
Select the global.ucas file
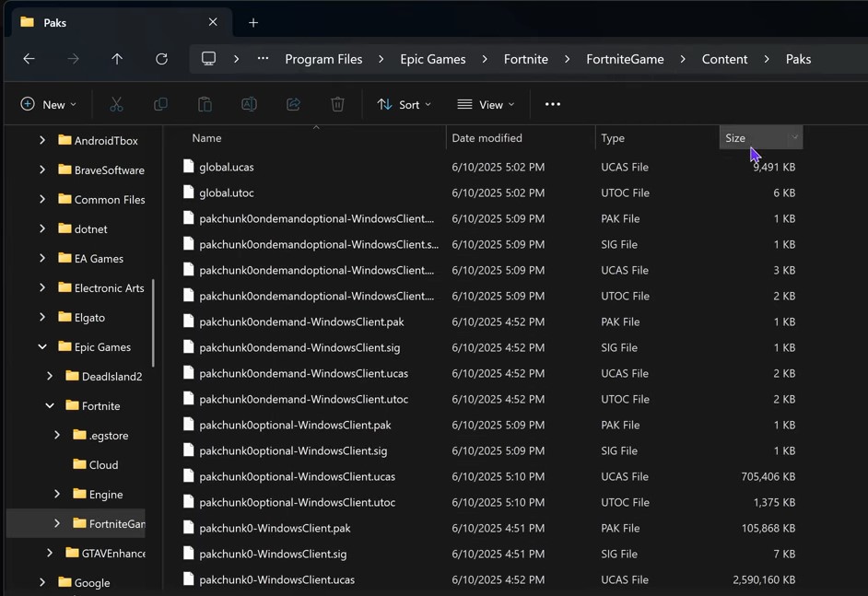tap(227, 168)
